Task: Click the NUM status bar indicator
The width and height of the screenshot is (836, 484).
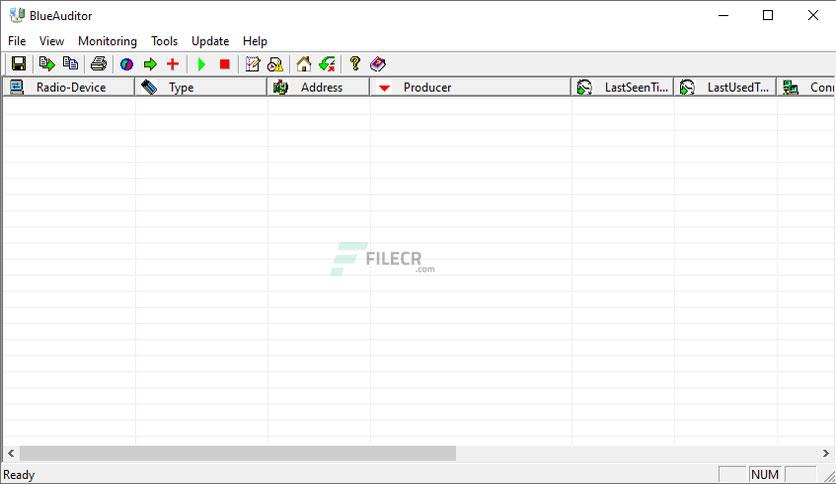Action: (765, 474)
